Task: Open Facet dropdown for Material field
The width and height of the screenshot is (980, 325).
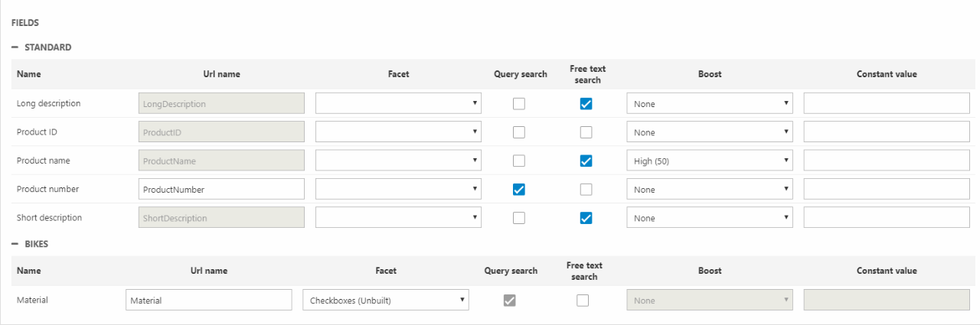Action: (x=385, y=301)
